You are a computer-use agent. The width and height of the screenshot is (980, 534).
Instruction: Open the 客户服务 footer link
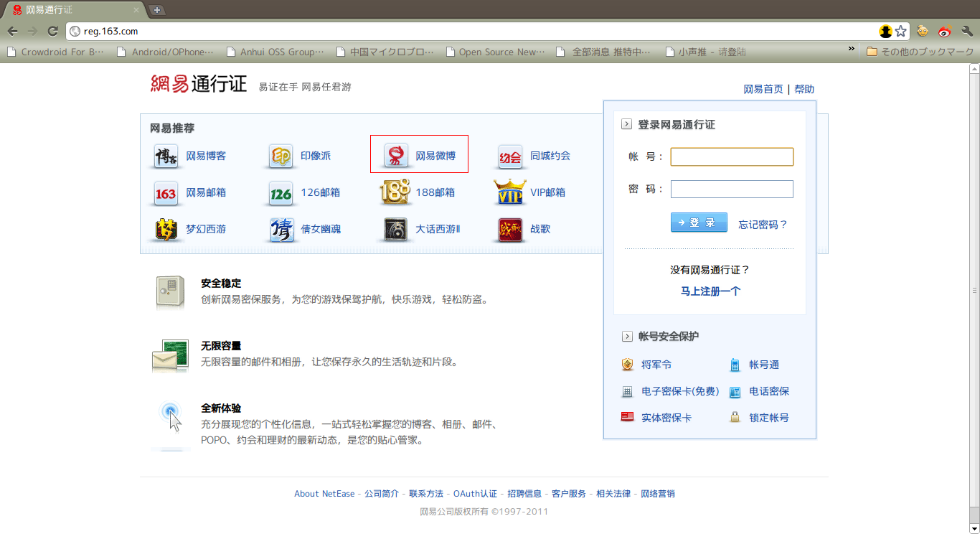click(569, 494)
